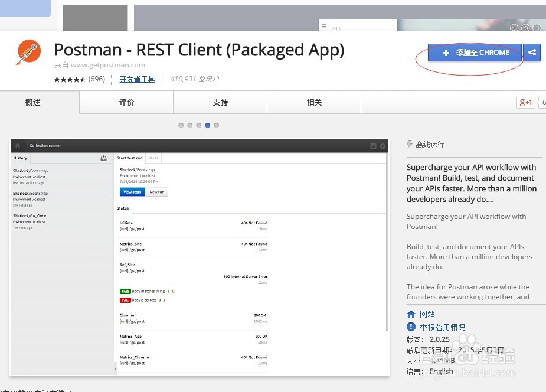Click the www.getpostman.com source text
Viewport: 546px width, 392px height.
[x=107, y=65]
